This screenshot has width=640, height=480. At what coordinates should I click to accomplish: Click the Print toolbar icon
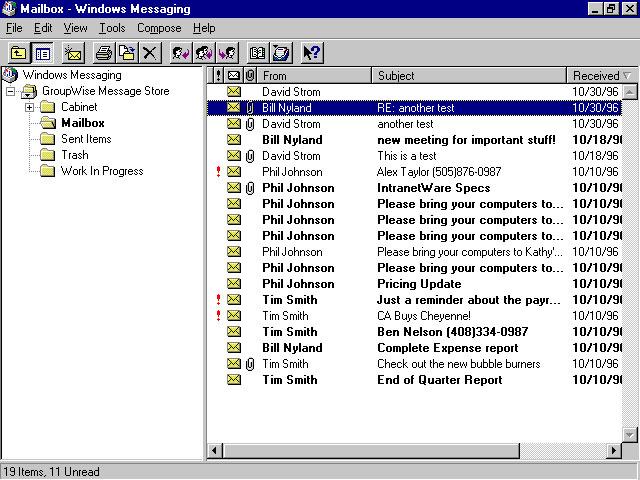point(104,53)
